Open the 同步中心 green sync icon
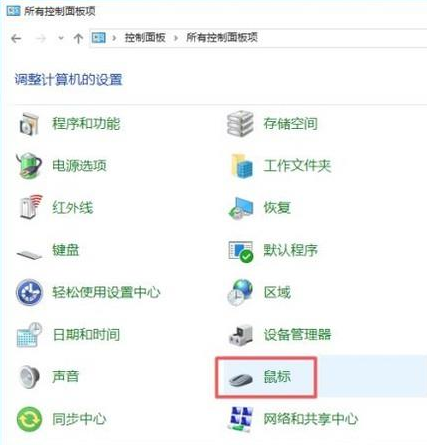 pos(29,419)
